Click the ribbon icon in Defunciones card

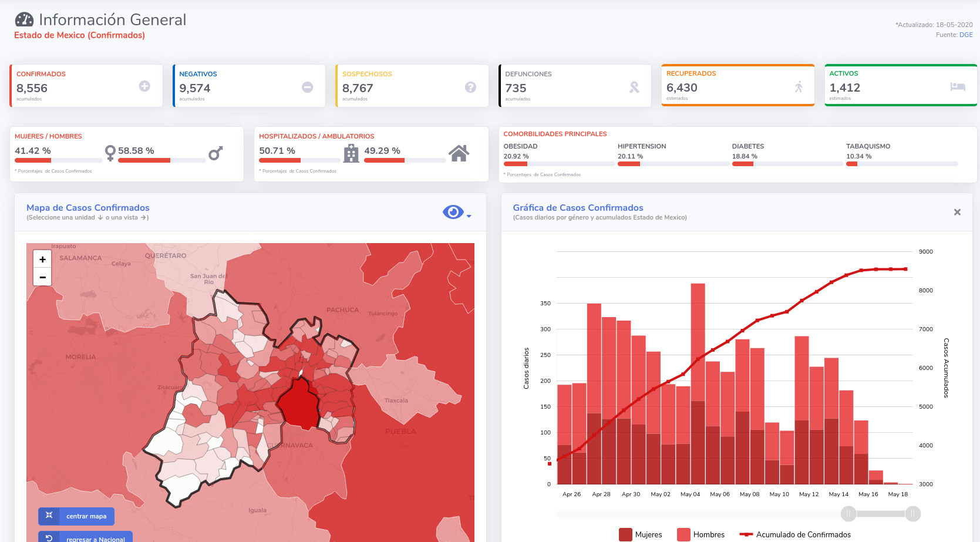(x=634, y=87)
